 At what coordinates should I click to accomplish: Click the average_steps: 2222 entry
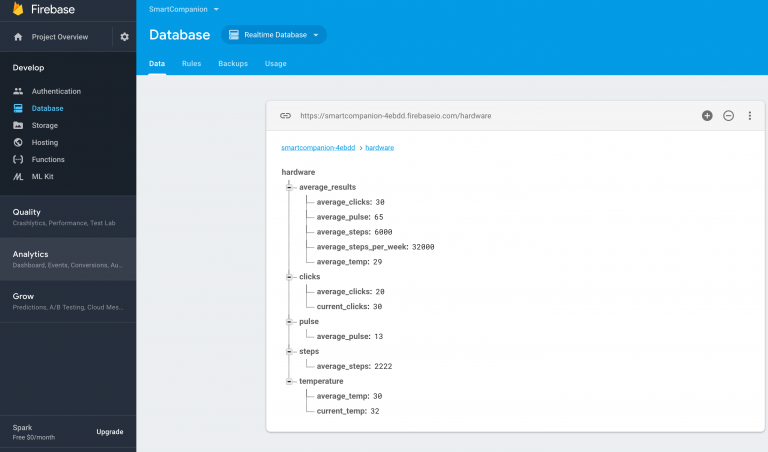[x=354, y=366]
